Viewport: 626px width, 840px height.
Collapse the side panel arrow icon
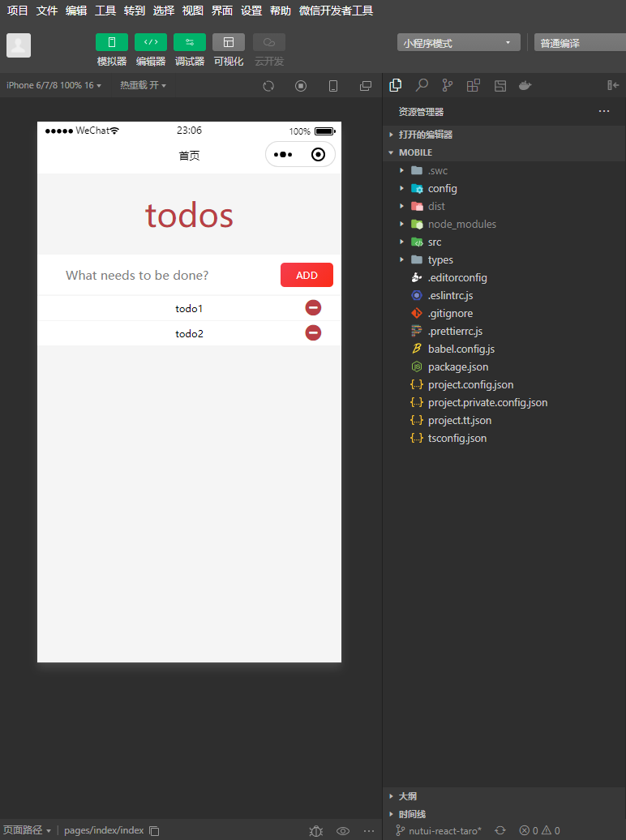613,85
